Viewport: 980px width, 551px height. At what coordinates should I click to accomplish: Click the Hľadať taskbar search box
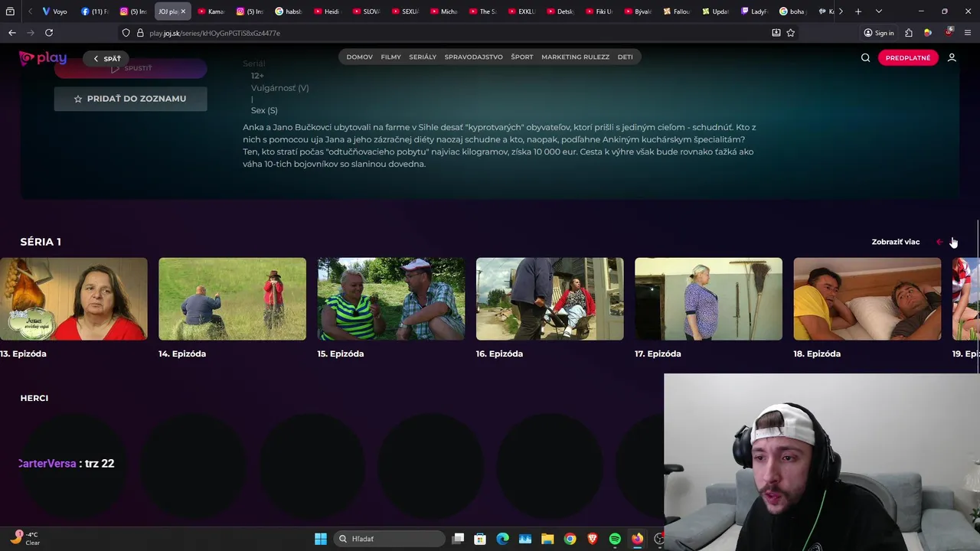click(x=391, y=539)
